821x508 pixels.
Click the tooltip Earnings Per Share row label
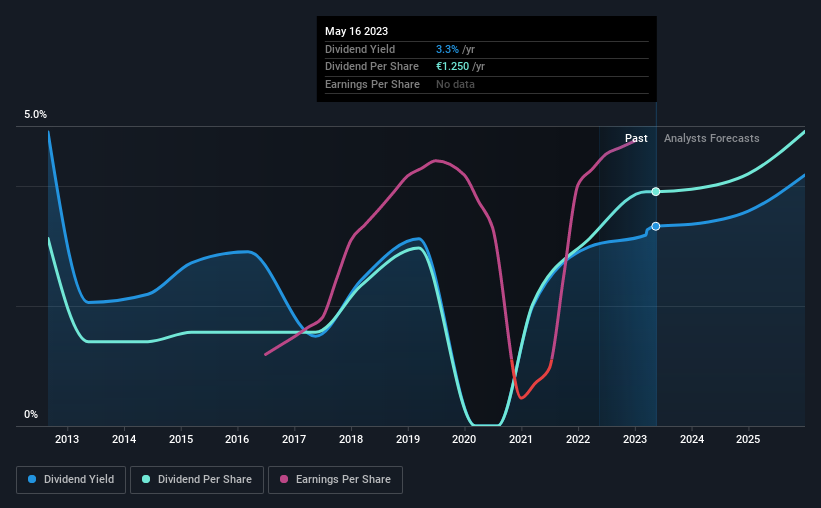(x=372, y=84)
